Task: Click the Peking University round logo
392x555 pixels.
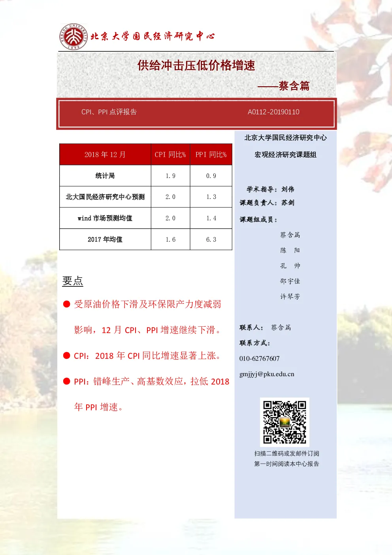Action: (x=73, y=36)
